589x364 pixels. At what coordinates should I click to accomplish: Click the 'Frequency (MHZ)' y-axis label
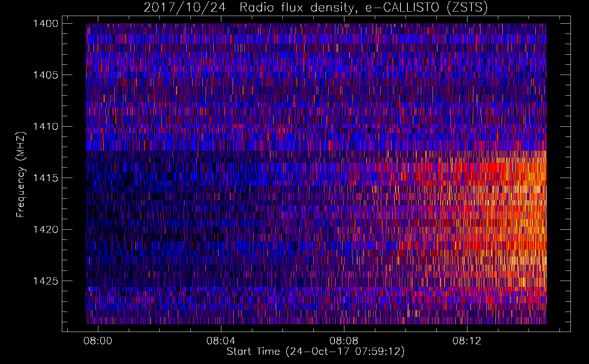coord(21,175)
